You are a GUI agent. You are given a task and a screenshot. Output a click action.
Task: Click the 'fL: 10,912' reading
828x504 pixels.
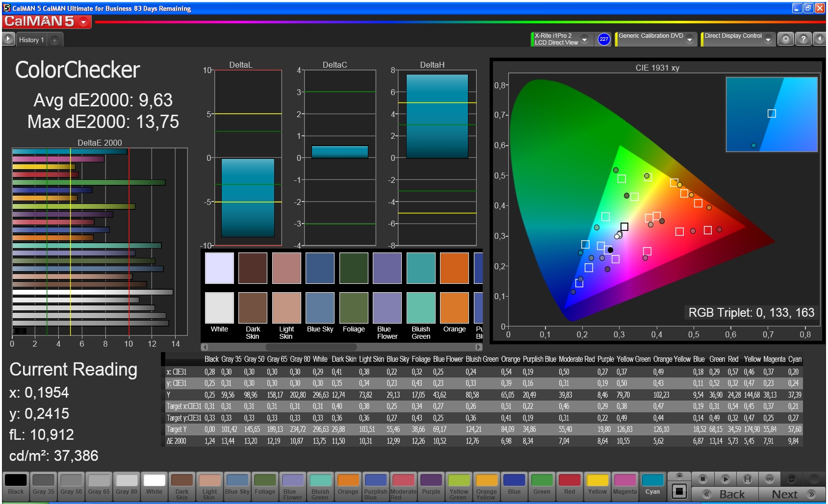pyautogui.click(x=41, y=435)
